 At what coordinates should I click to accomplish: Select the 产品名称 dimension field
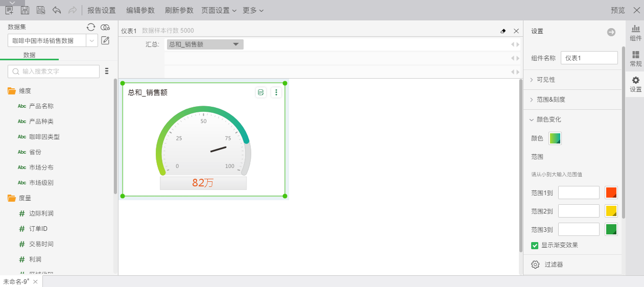click(41, 106)
